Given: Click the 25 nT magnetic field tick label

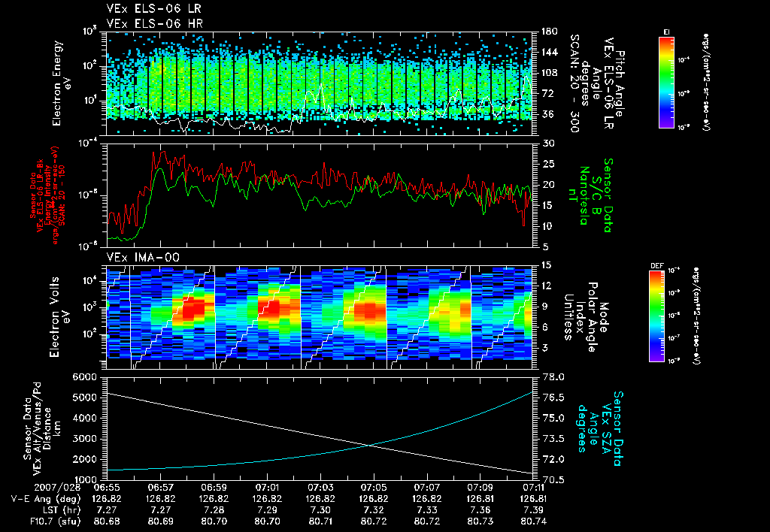Looking at the screenshot, I should click(548, 165).
